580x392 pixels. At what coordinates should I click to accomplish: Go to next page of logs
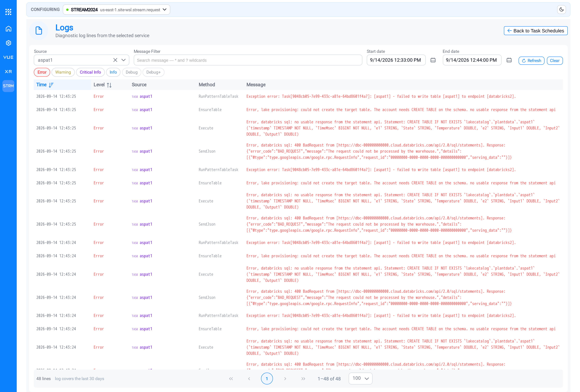285,379
